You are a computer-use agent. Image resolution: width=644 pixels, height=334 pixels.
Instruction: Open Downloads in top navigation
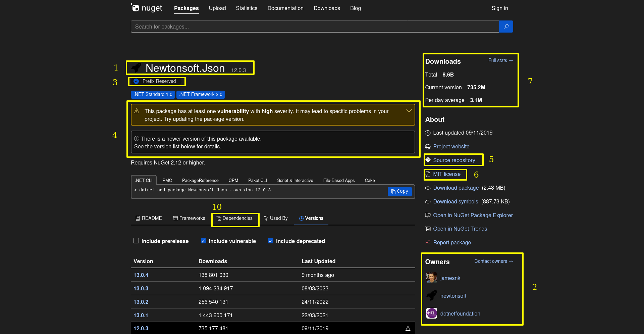[x=327, y=8]
